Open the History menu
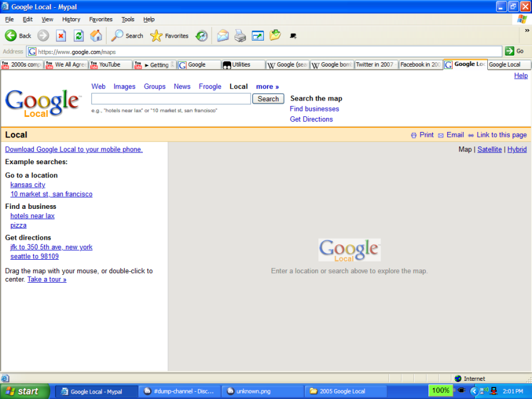Image resolution: width=532 pixels, height=399 pixels. click(x=71, y=19)
